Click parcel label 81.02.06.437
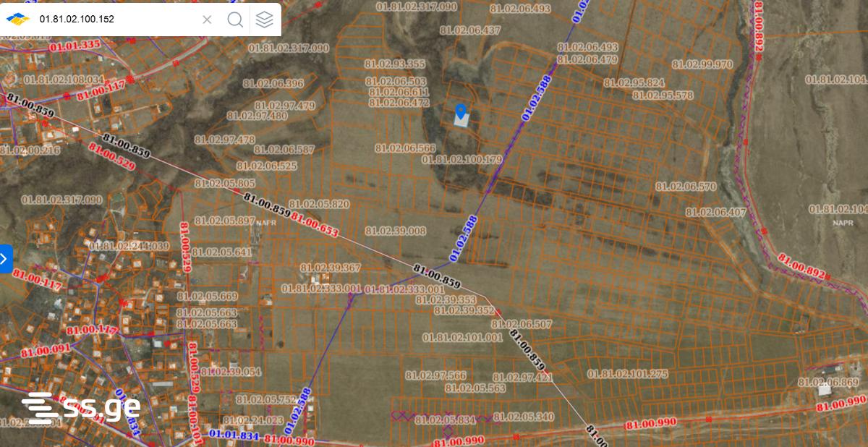This screenshot has width=868, height=447. [x=470, y=30]
